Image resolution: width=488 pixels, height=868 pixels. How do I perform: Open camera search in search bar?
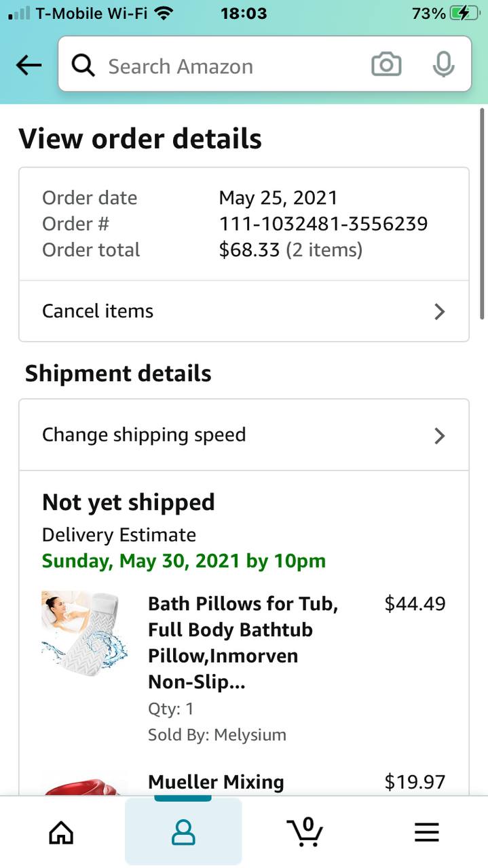[x=386, y=65]
